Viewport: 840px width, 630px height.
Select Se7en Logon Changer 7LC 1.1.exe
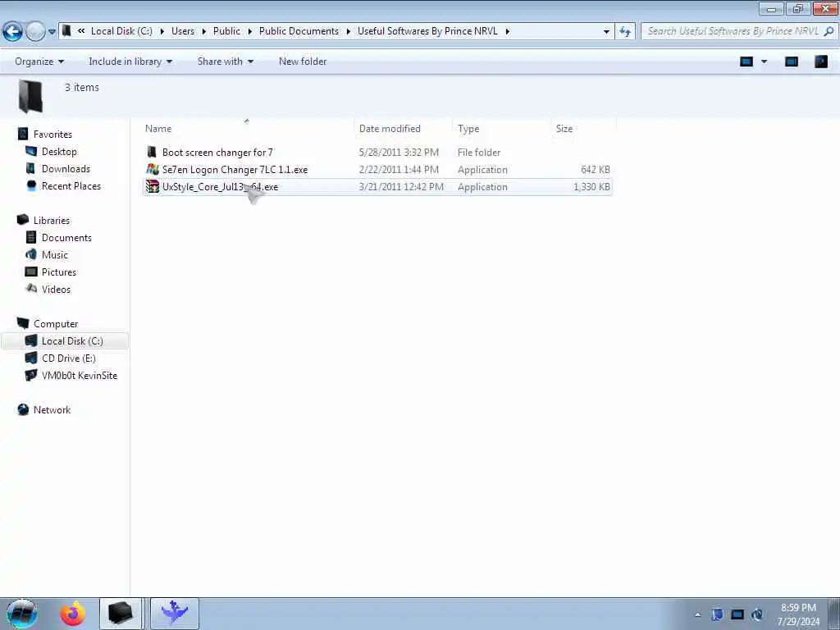[235, 170]
